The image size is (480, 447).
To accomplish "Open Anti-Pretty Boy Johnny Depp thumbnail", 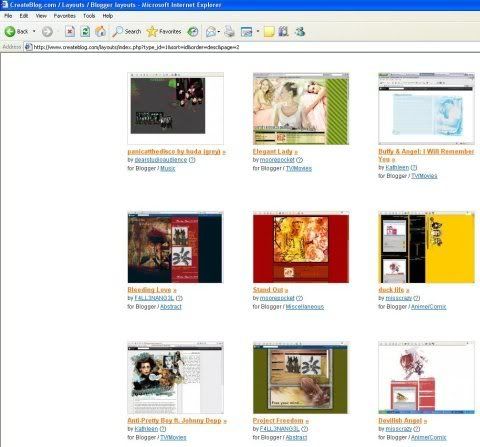I will click(x=175, y=378).
